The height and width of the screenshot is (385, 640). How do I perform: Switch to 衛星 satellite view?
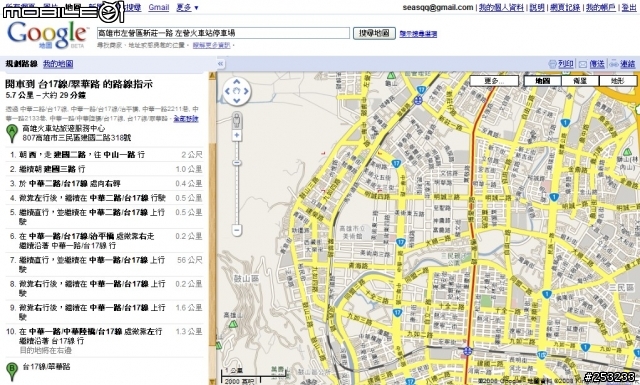[580, 81]
